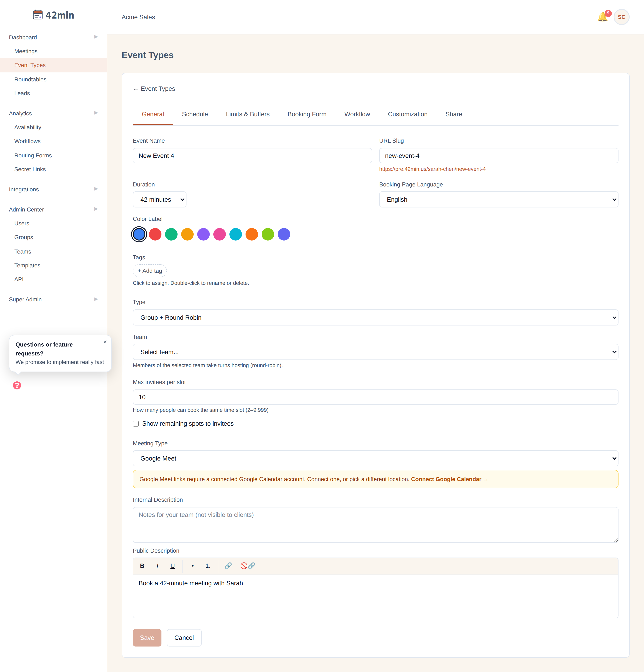Select the indigo color label
The image size is (644, 672).
[x=284, y=235]
